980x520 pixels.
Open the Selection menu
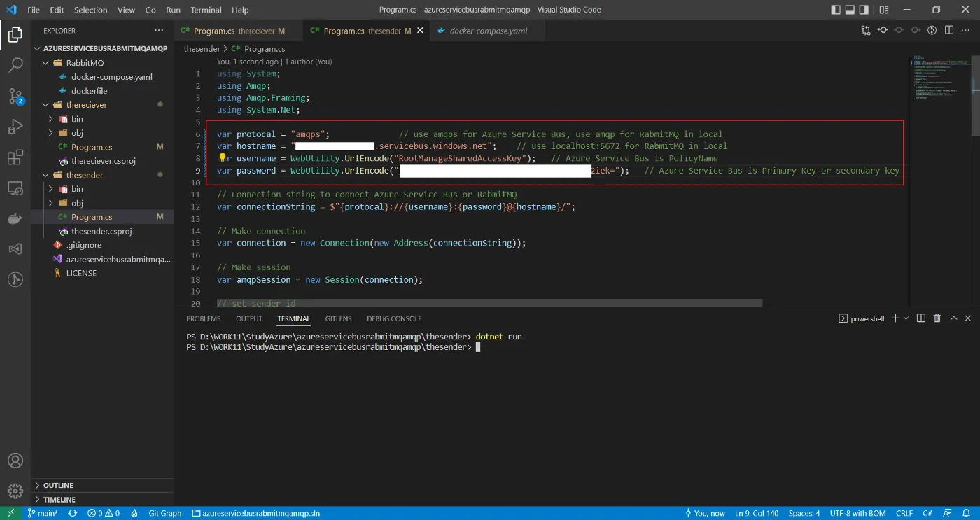(x=90, y=10)
